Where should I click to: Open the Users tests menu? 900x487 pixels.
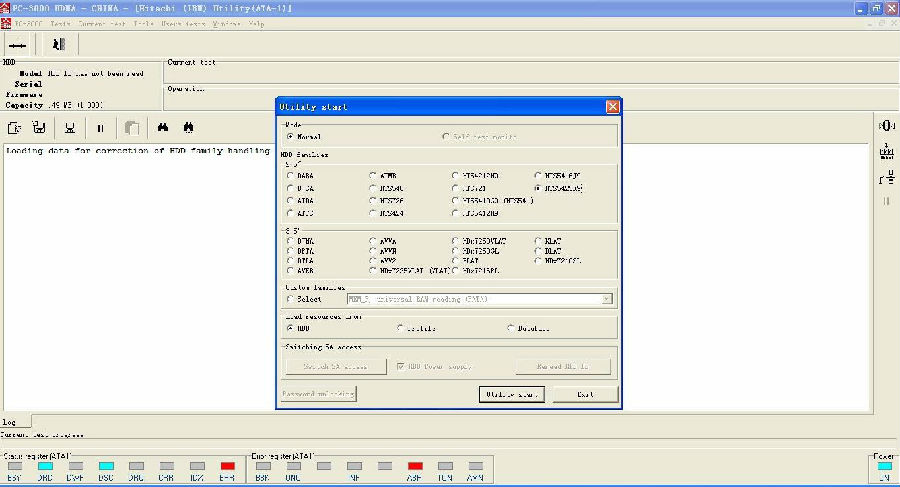(183, 24)
